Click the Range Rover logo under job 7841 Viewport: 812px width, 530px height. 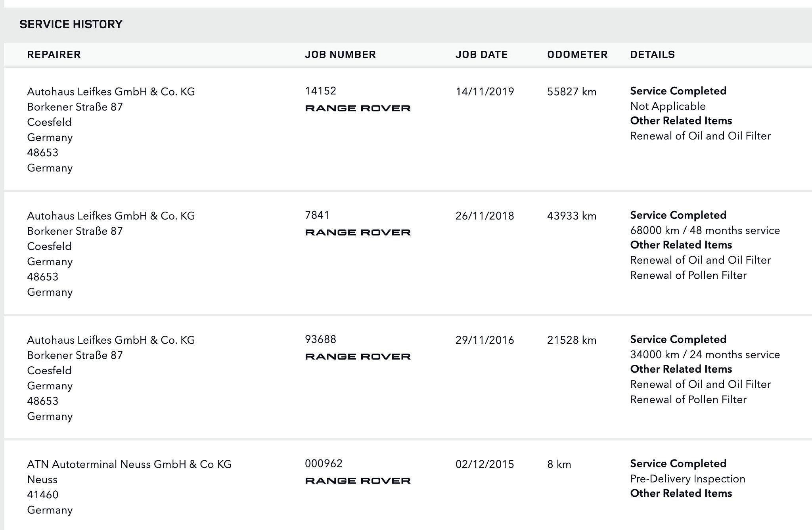(358, 232)
